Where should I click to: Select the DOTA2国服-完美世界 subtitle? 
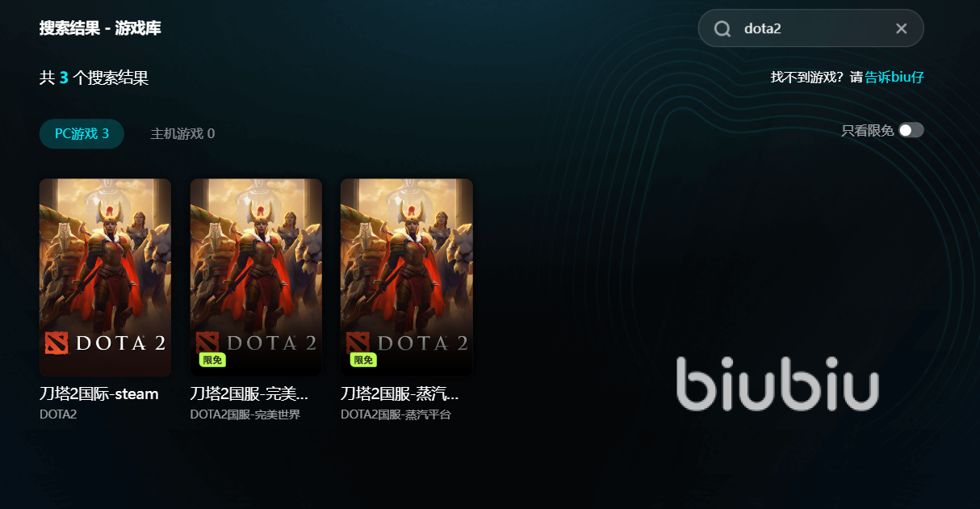(x=245, y=414)
